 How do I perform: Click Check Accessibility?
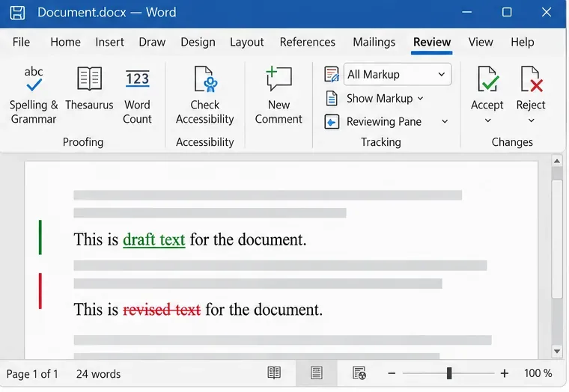pos(204,96)
